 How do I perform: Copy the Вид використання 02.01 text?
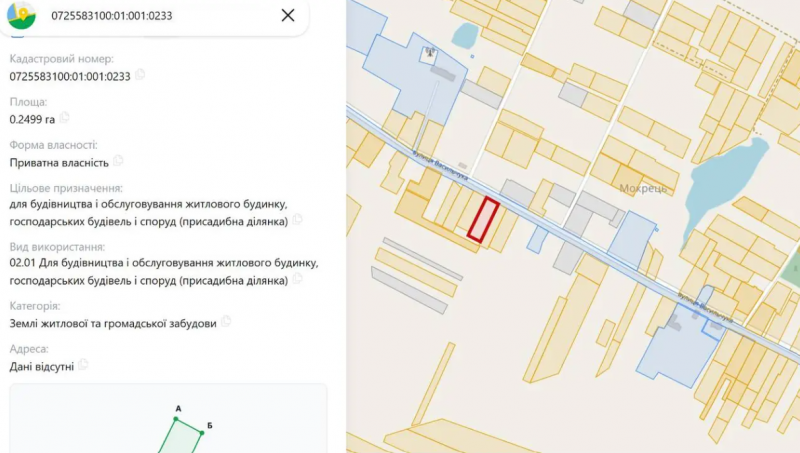pyautogui.click(x=297, y=279)
